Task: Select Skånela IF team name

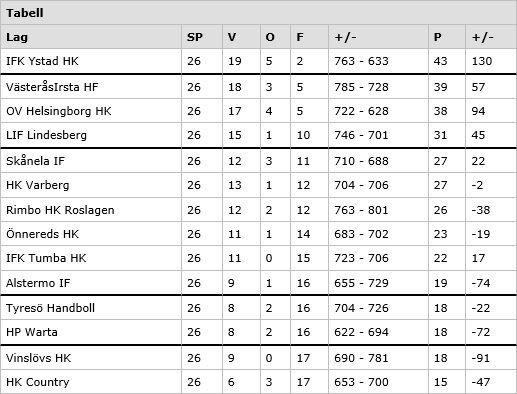Action: 35,161
